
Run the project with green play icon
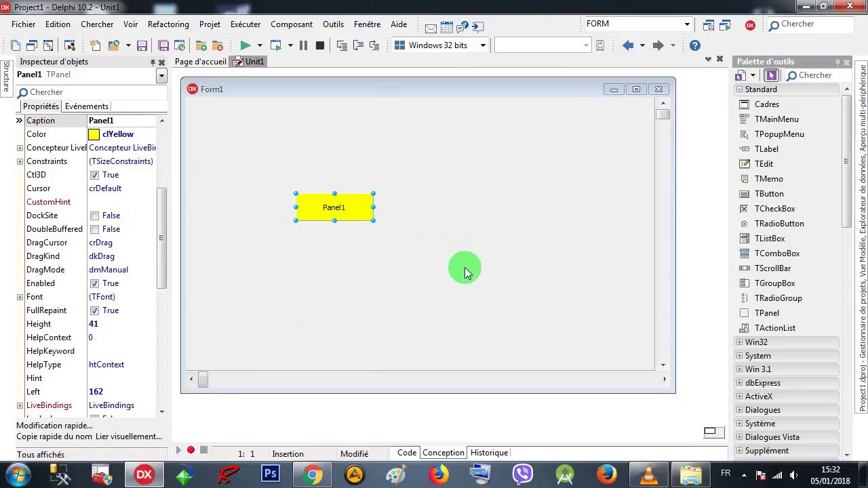click(x=245, y=45)
